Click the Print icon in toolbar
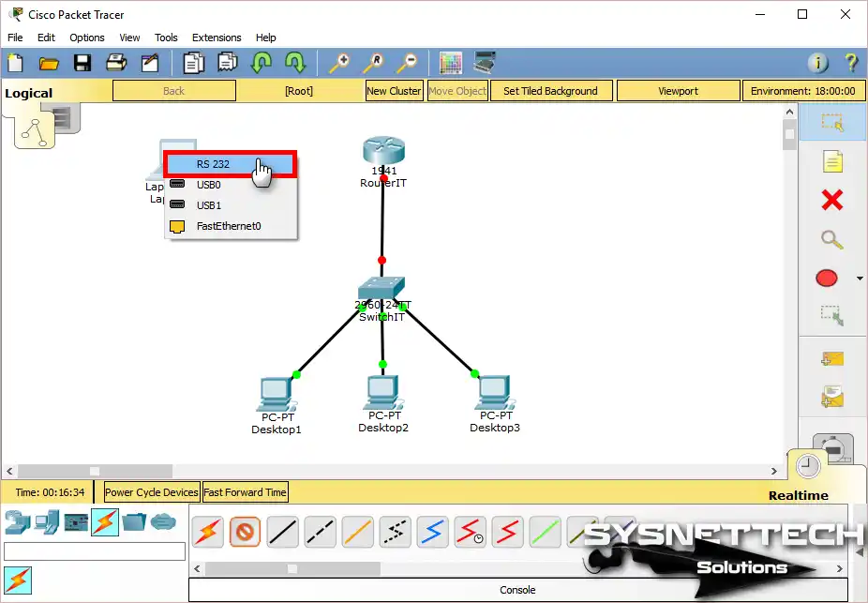This screenshot has width=868, height=603. pos(116,63)
